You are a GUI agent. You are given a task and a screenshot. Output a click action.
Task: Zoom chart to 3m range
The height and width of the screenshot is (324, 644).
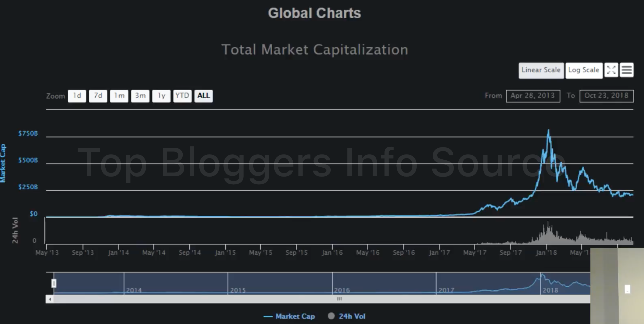[x=140, y=96]
